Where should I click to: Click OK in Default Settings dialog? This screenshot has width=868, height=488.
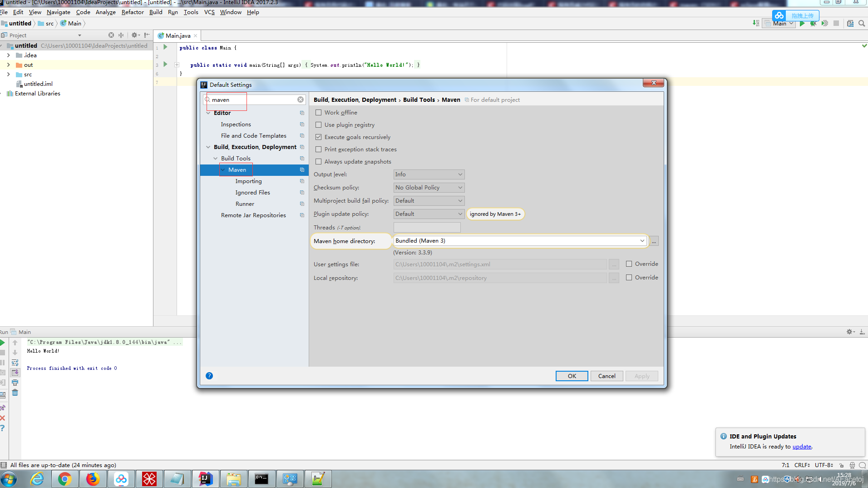[x=572, y=376]
